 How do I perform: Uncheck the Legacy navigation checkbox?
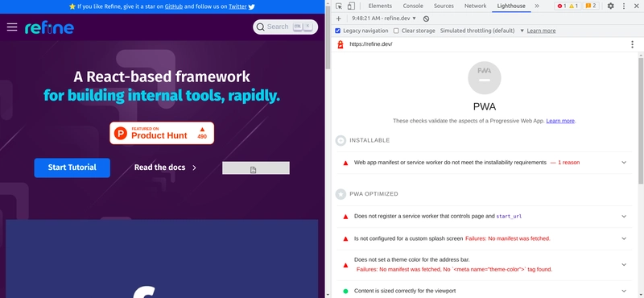pyautogui.click(x=338, y=31)
